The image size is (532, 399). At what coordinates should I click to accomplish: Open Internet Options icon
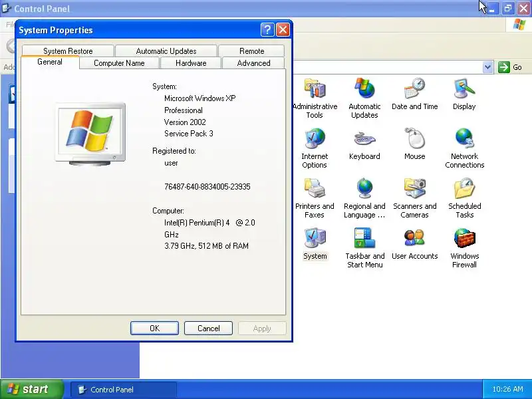pos(315,148)
